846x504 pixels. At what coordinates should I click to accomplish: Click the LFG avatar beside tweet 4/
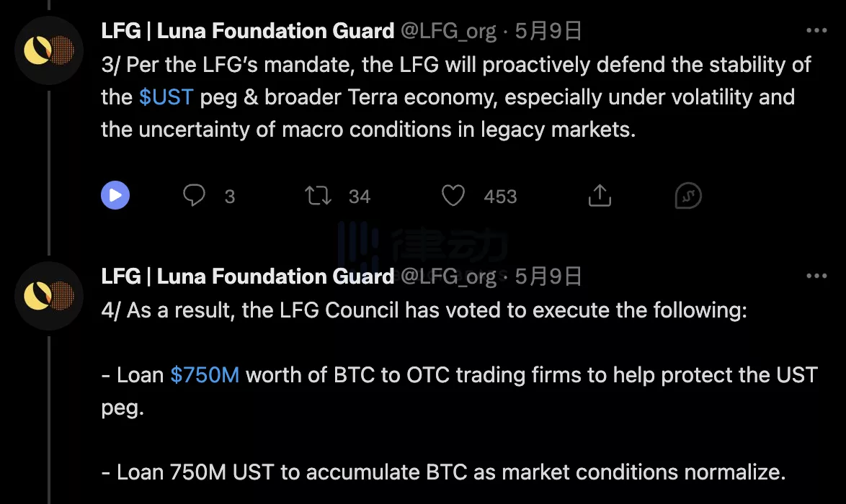(48, 294)
